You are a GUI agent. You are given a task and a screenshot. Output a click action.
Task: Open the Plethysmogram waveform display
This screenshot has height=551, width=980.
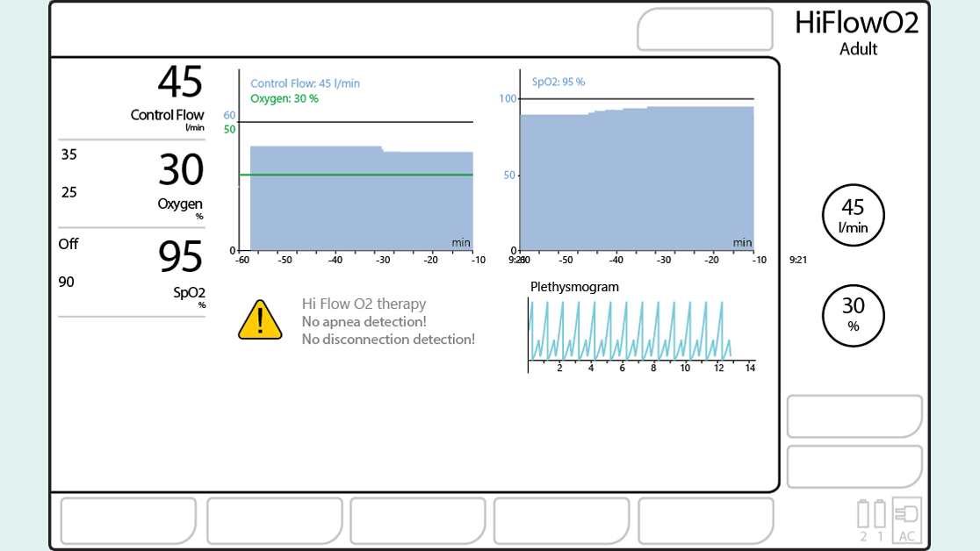(640, 330)
